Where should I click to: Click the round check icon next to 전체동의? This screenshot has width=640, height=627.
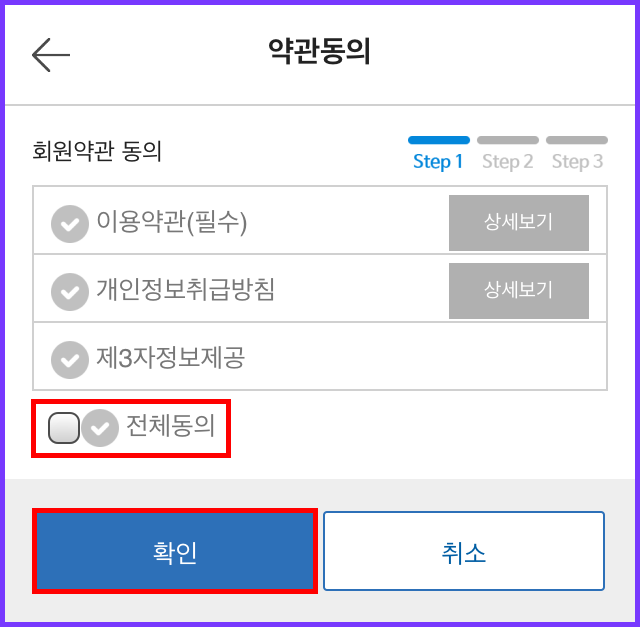coord(99,429)
